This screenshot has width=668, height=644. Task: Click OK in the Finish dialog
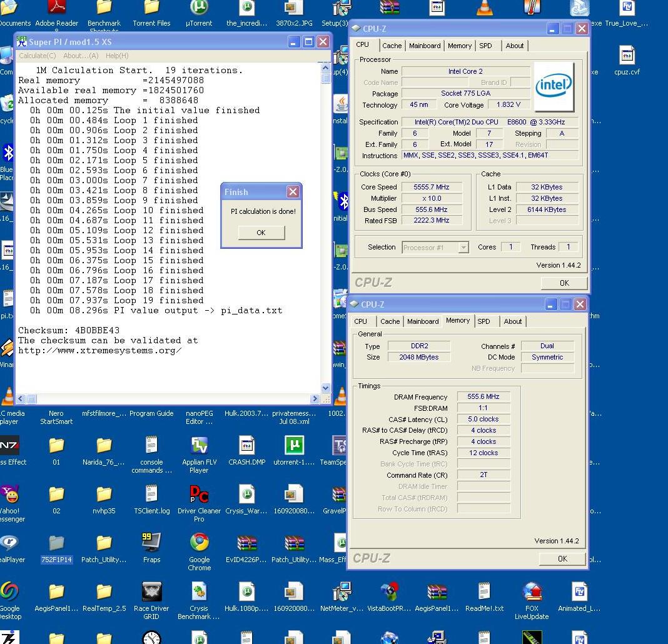tap(261, 233)
